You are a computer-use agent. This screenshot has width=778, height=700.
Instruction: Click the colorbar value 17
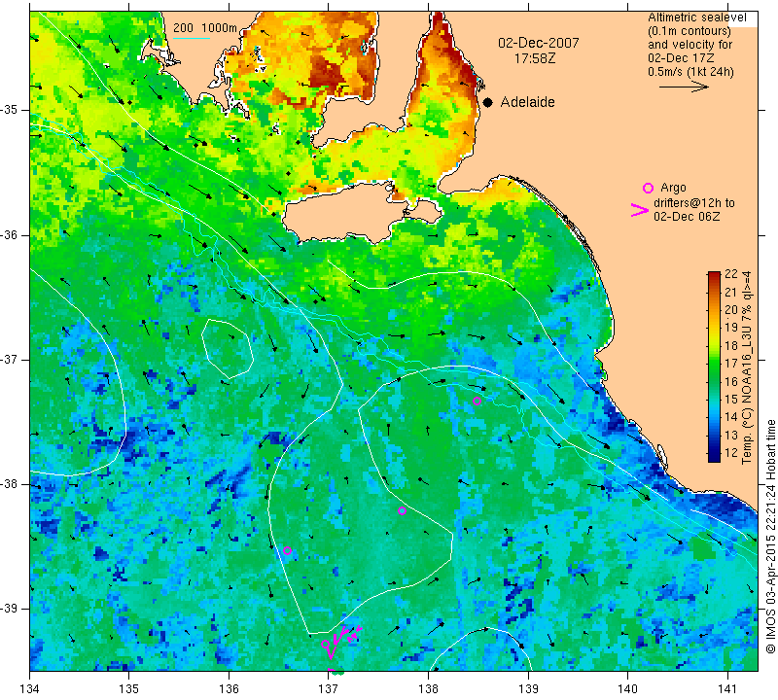point(731,364)
